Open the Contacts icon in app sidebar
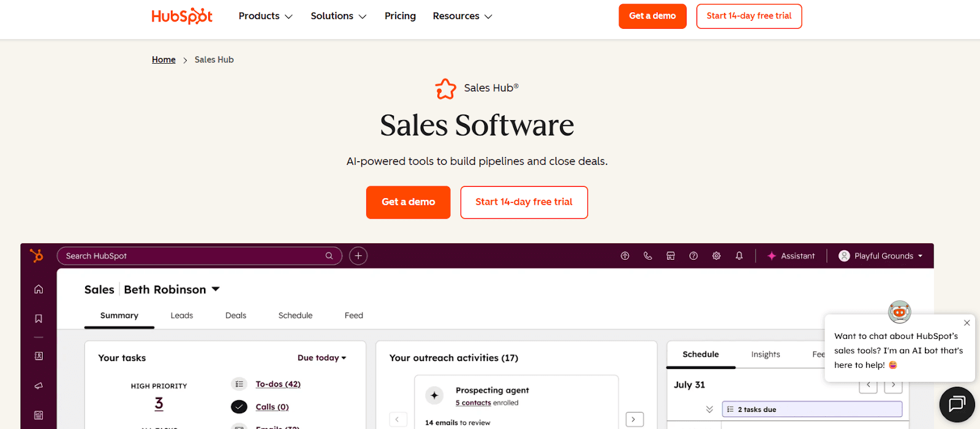Image resolution: width=980 pixels, height=429 pixels. click(39, 356)
